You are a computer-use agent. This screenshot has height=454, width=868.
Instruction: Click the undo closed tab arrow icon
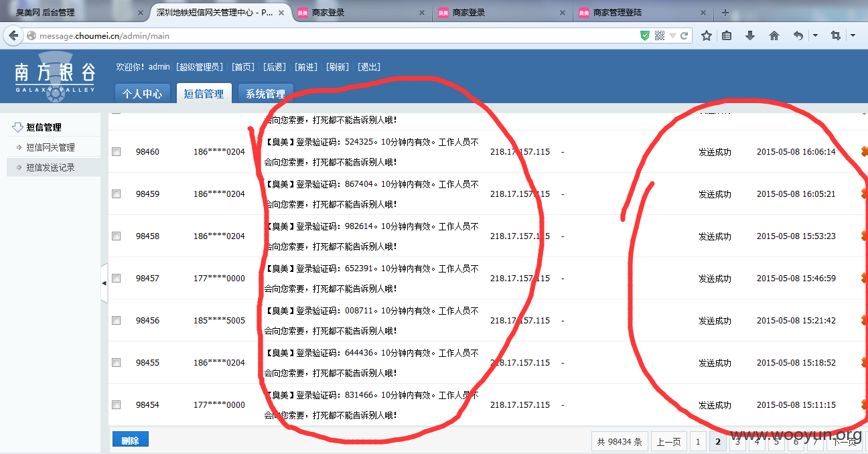(798, 35)
